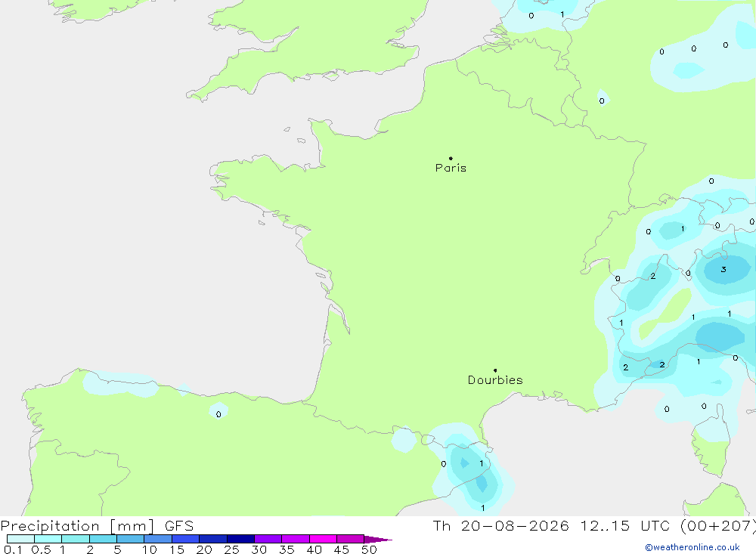Click the Dourbies location label

coord(495,380)
